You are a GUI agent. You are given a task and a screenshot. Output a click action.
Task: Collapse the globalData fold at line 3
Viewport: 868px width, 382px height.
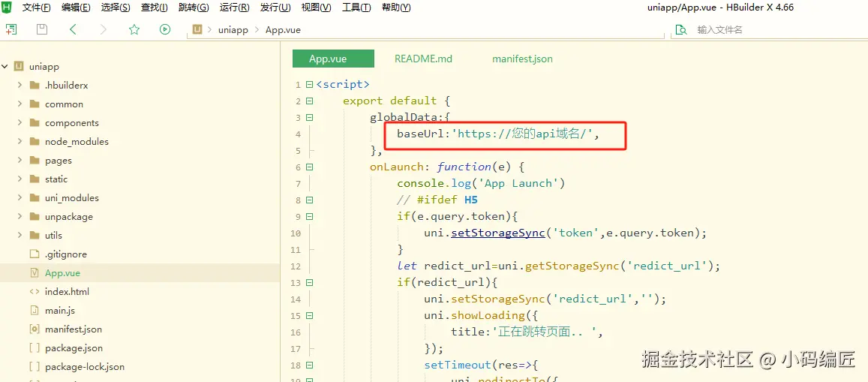[309, 117]
